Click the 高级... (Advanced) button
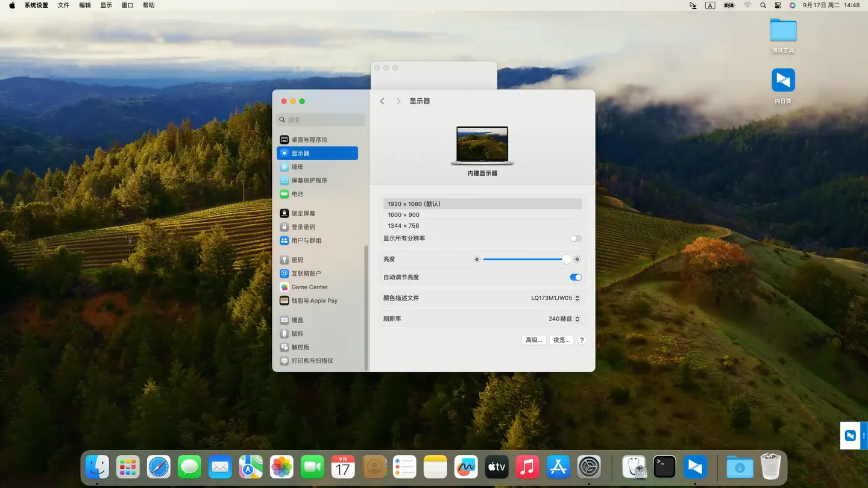868x488 pixels. (533, 340)
